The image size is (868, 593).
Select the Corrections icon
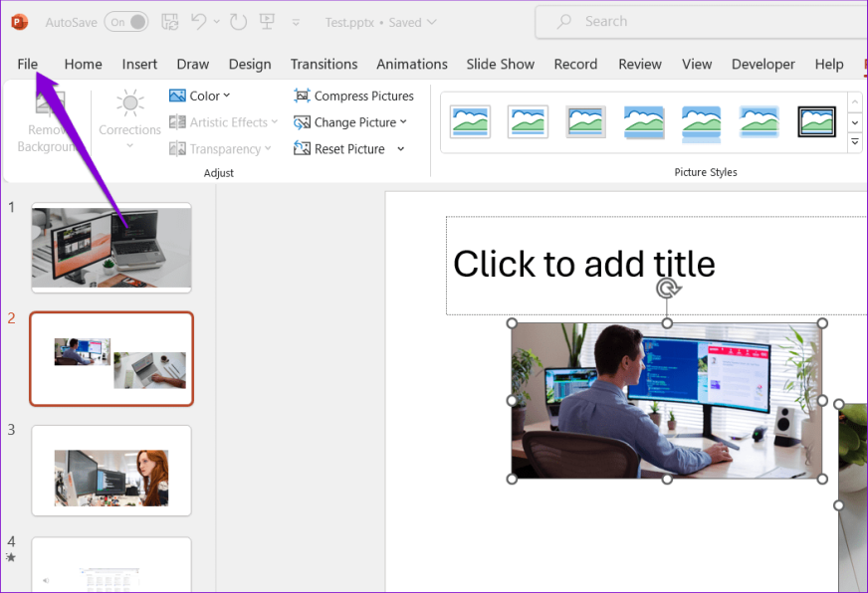128,112
